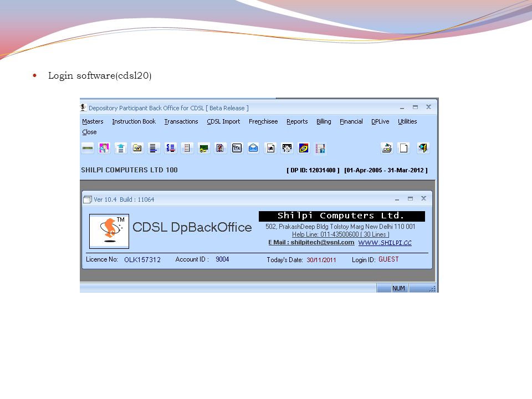Open the Instruction Book menu
The width and height of the screenshot is (532, 399).
tap(134, 121)
